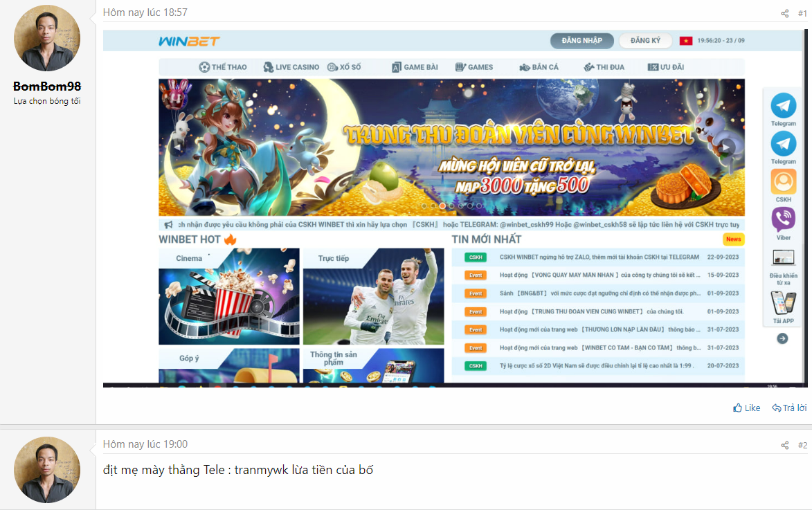
Task: Click the topmost Telegram icon in sidebar
Action: (783, 106)
